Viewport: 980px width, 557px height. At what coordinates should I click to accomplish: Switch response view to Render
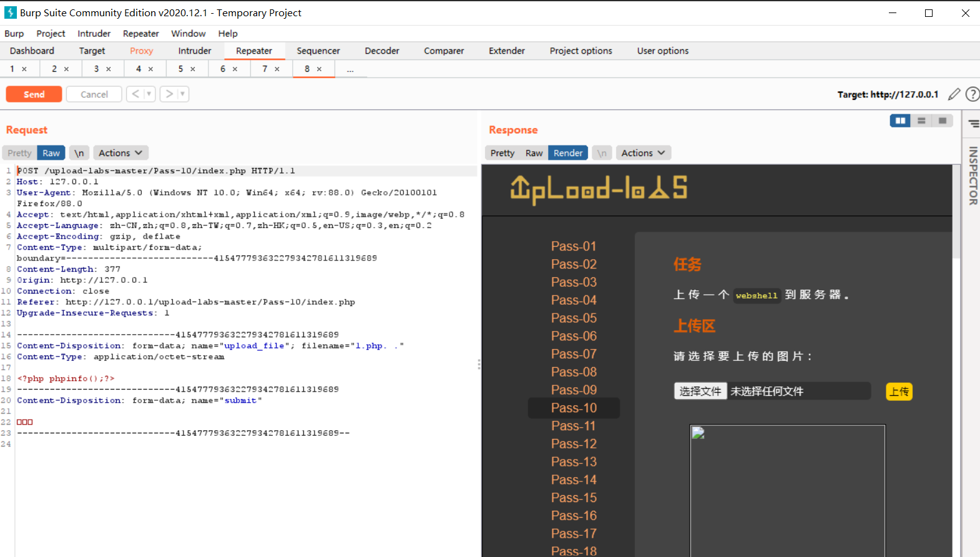pyautogui.click(x=568, y=153)
